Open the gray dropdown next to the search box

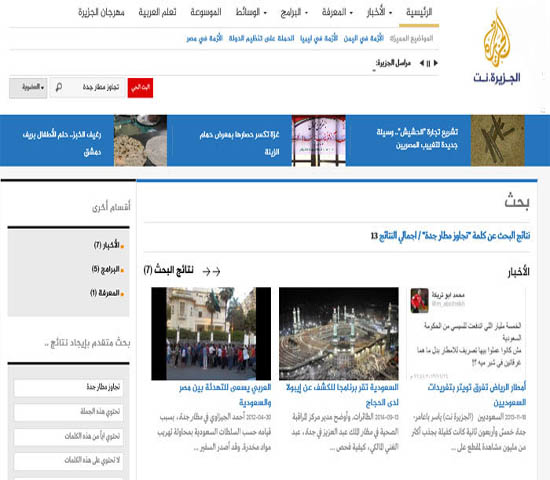click(28, 88)
